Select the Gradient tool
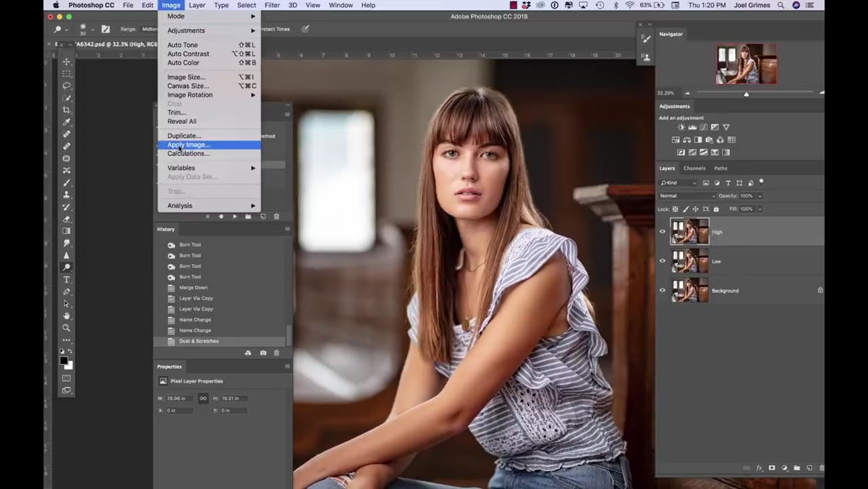868x489 pixels. pyautogui.click(x=67, y=231)
